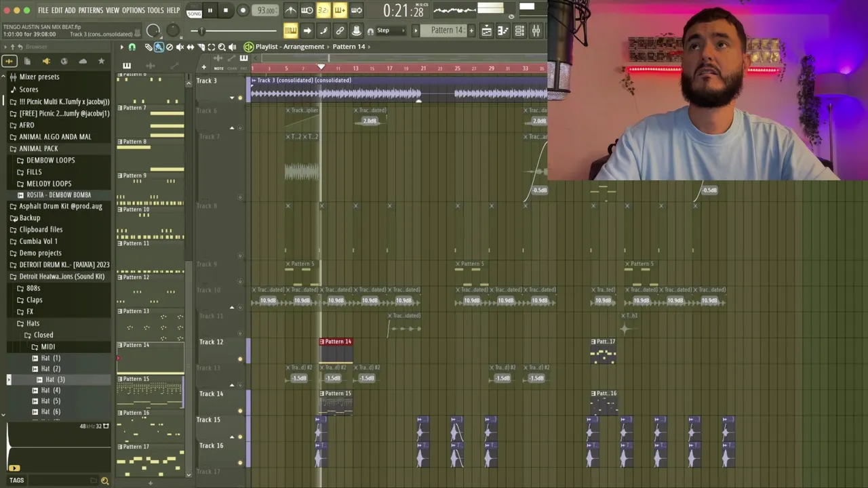Screen dimensions: 868x488
Task: Open the piano roll view icon
Action: click(x=502, y=30)
